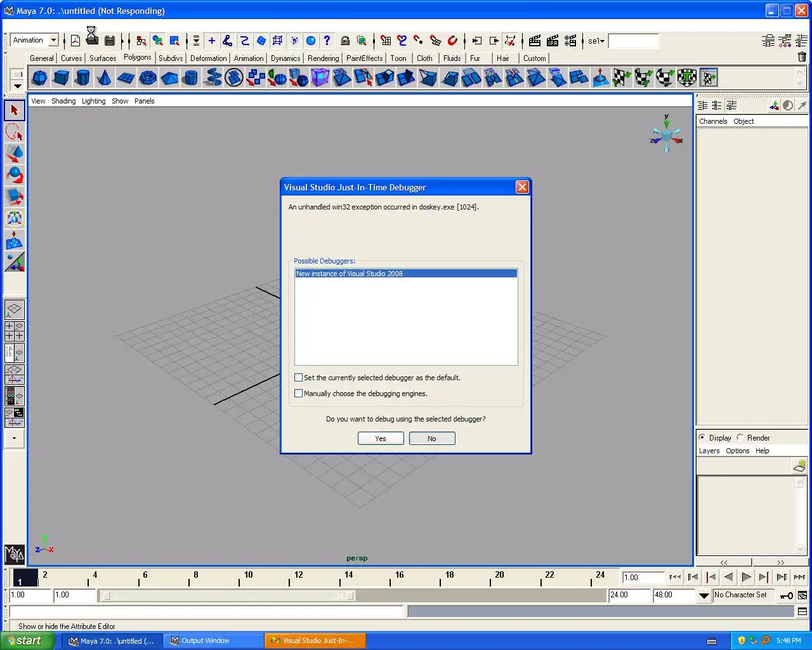Open animation preferences icon beside key
Screen dimensions: 812x650
(x=802, y=595)
